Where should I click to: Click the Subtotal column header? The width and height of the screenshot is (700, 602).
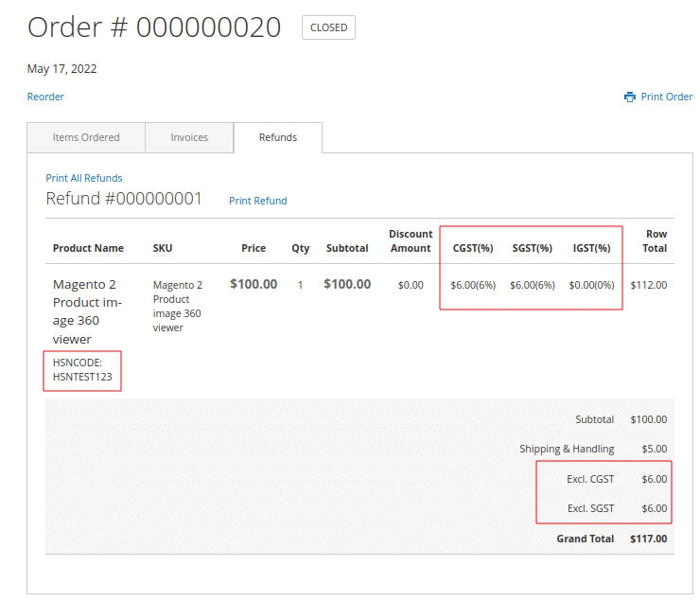tap(347, 248)
